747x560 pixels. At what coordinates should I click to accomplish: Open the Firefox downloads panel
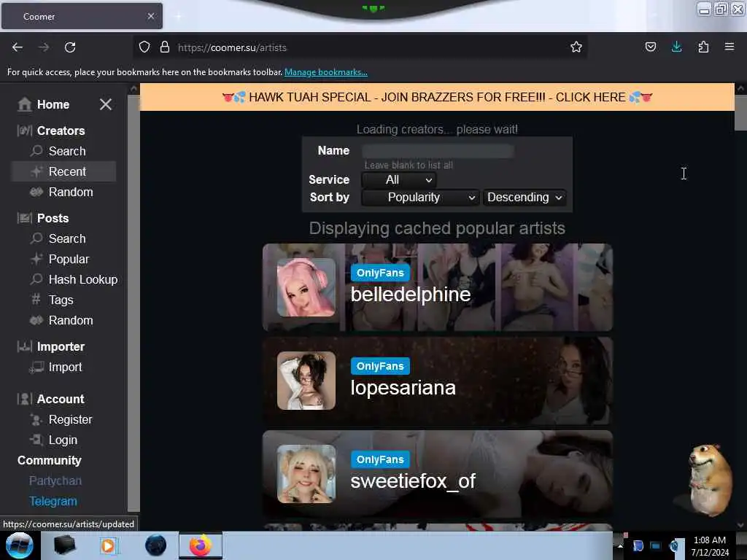coord(676,47)
